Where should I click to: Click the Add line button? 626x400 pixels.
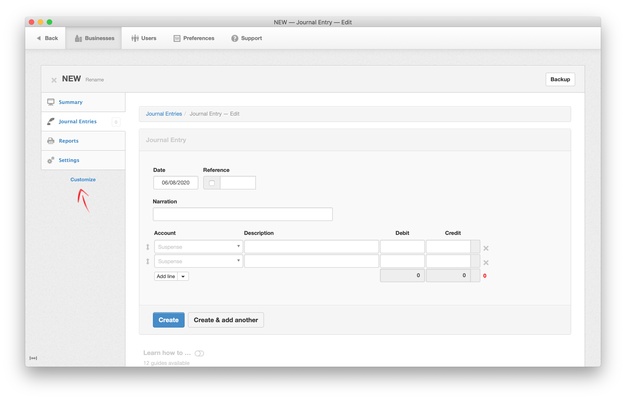(166, 276)
